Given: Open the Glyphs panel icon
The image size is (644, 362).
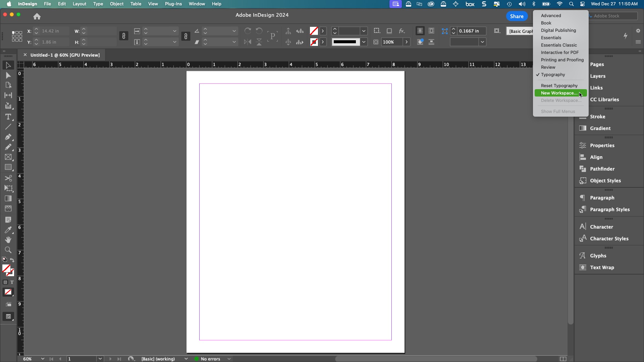Looking at the screenshot, I should [583, 256].
